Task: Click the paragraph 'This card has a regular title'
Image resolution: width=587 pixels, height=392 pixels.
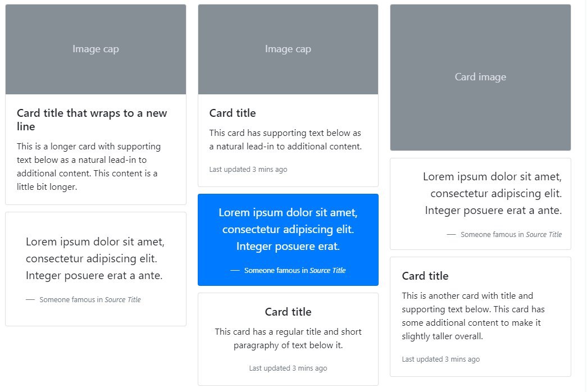Action: point(288,339)
